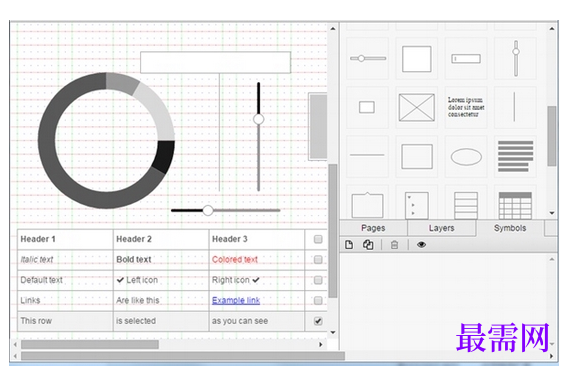Click the canvas horizontal scrollbar thumb
The image size is (568, 369).
(x=90, y=344)
